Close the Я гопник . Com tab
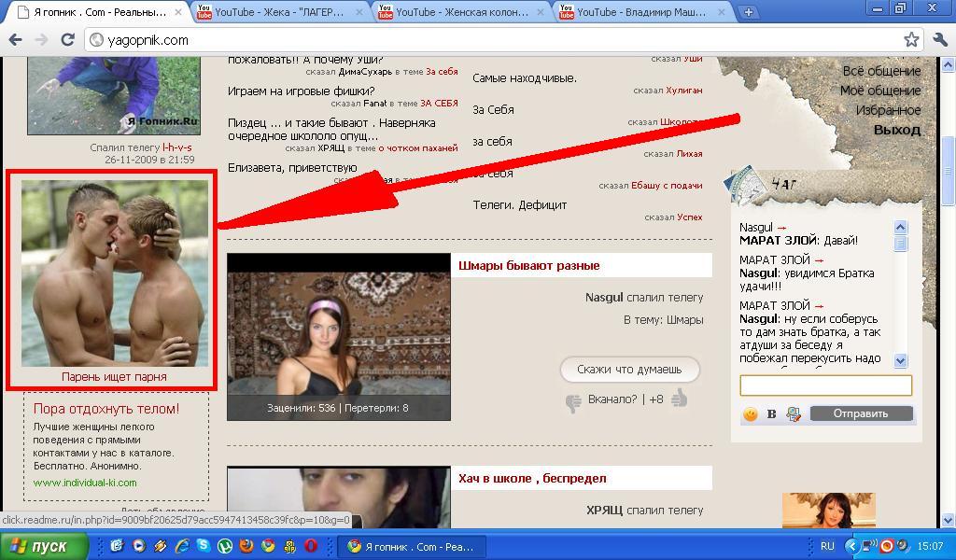The image size is (956, 560). pyautogui.click(x=178, y=12)
